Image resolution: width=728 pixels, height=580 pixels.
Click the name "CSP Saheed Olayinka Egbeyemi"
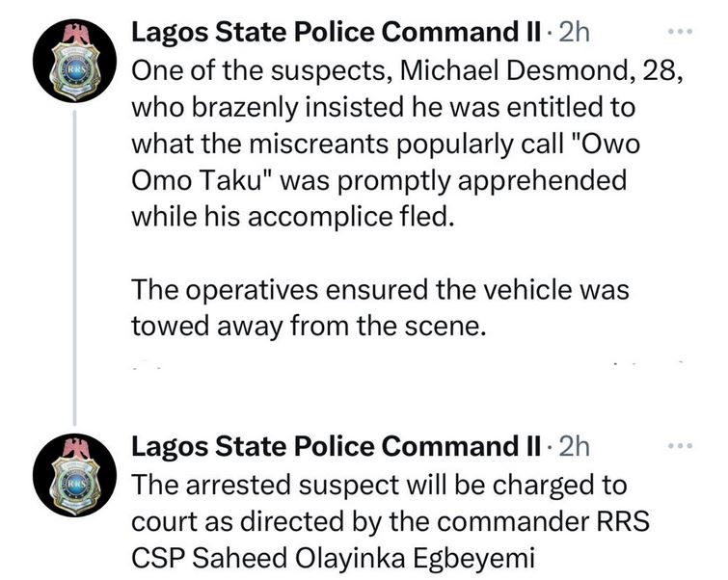(x=337, y=556)
